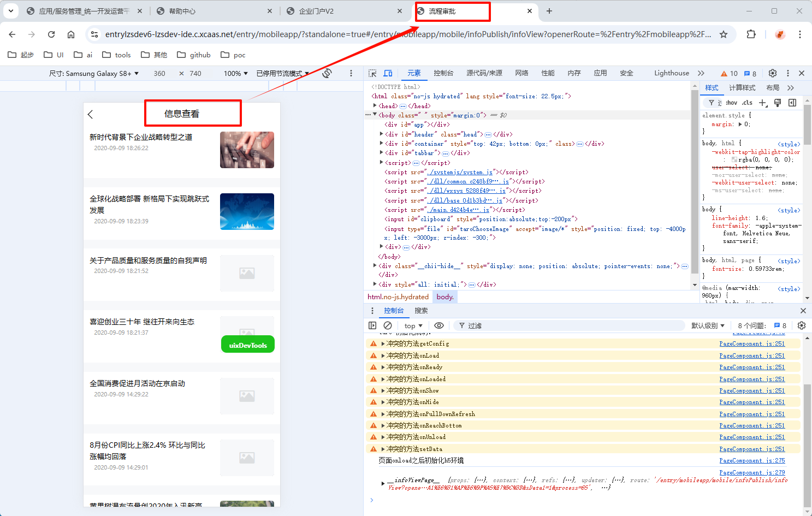This screenshot has width=812, height=516.
Task: Click the green uixDevTools button
Action: point(248,345)
